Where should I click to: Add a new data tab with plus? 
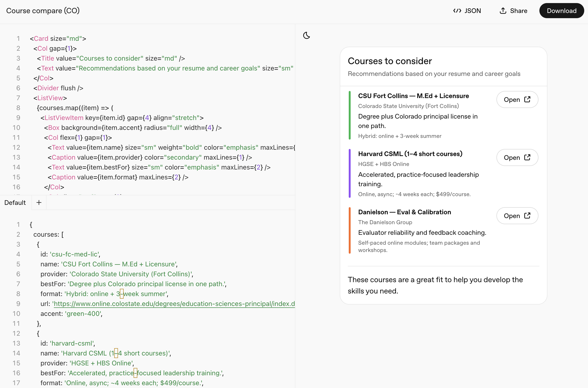click(39, 203)
